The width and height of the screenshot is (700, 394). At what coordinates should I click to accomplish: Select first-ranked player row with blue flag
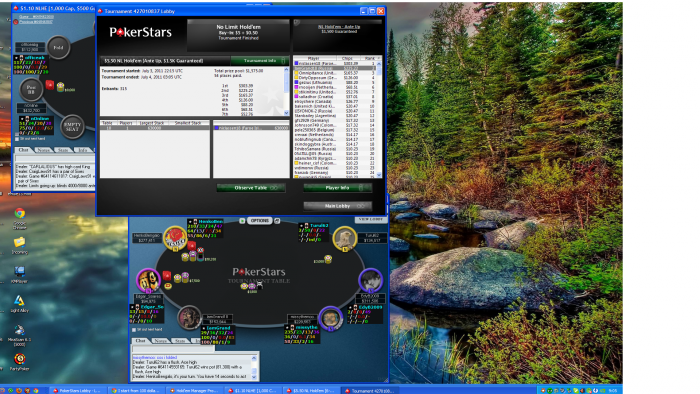(x=335, y=63)
